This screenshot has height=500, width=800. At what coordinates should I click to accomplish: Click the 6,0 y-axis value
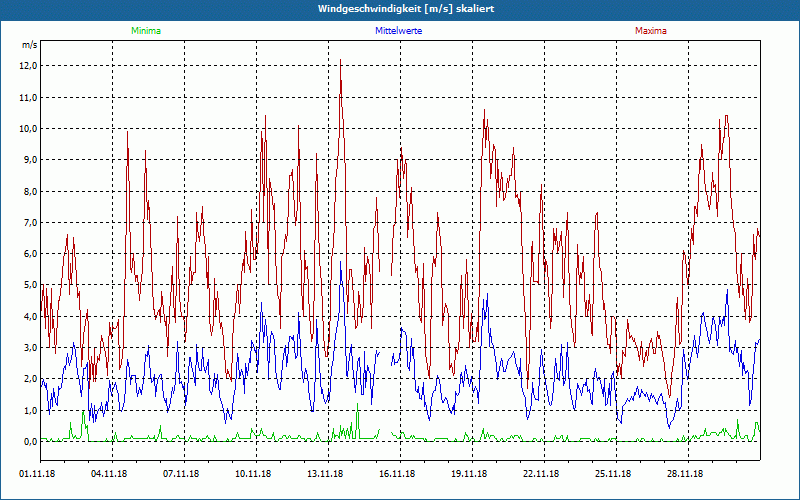[31, 254]
